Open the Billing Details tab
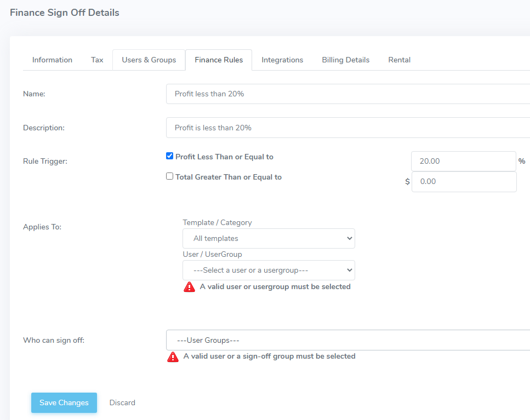This screenshot has width=530, height=420. coord(345,60)
